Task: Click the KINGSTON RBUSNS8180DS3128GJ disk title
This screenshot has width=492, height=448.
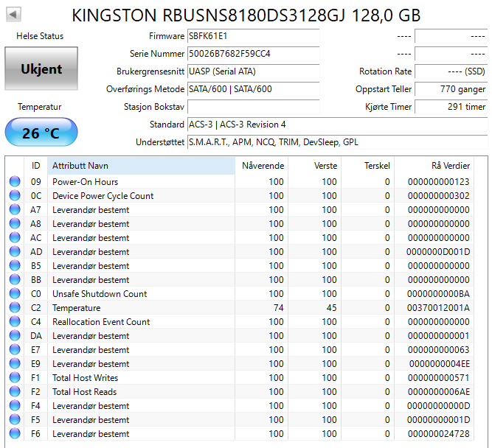Action: click(246, 15)
